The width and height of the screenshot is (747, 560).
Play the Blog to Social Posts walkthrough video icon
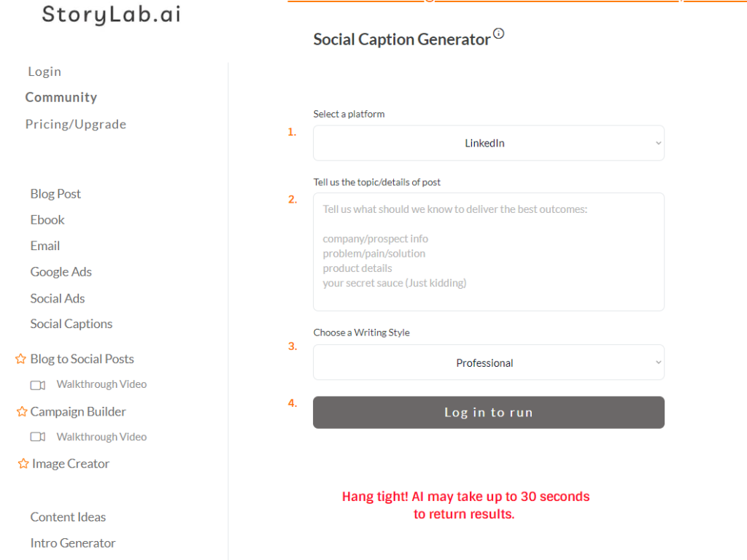(x=38, y=384)
